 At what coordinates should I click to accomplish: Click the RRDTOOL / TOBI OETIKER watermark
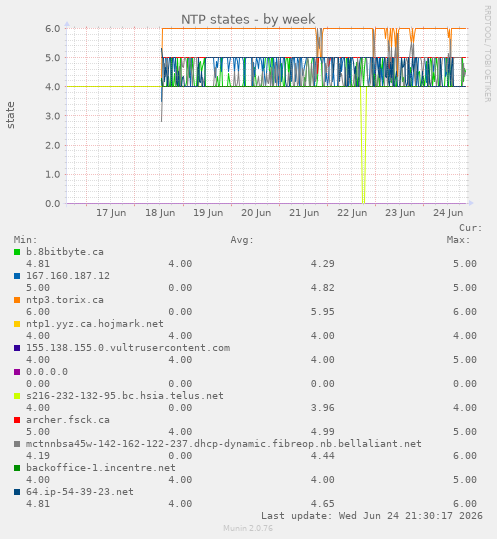point(487,54)
